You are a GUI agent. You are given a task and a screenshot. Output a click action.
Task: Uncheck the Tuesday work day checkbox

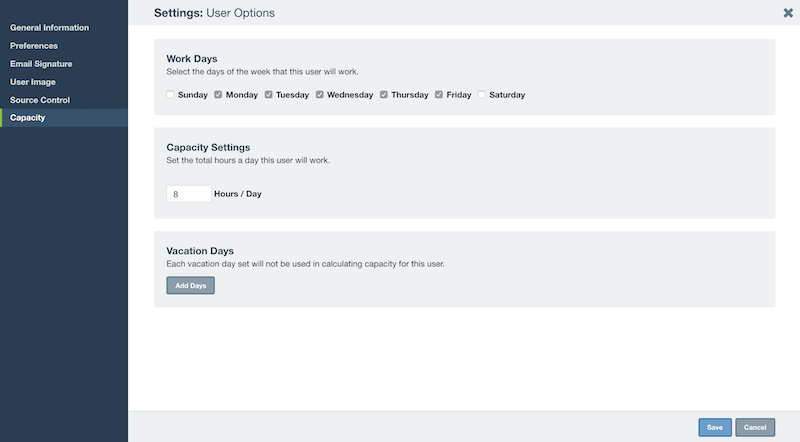pyautogui.click(x=268, y=94)
